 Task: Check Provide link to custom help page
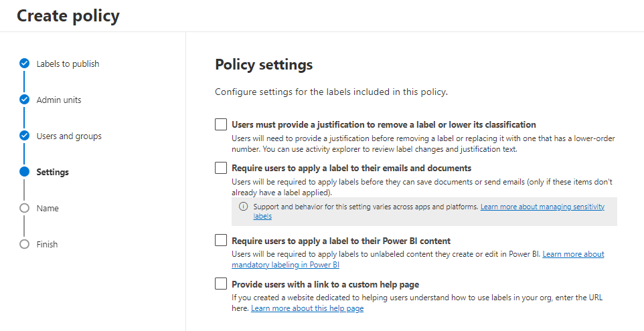221,284
